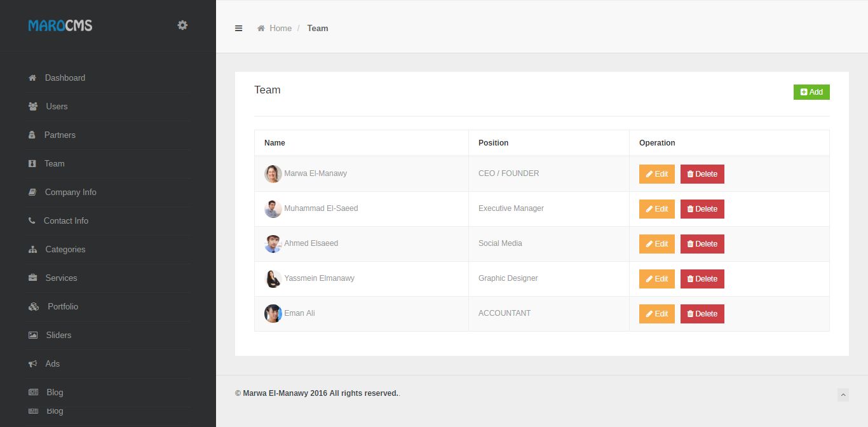The width and height of the screenshot is (868, 427).
Task: Click the Sliders image icon
Action: pos(33,335)
